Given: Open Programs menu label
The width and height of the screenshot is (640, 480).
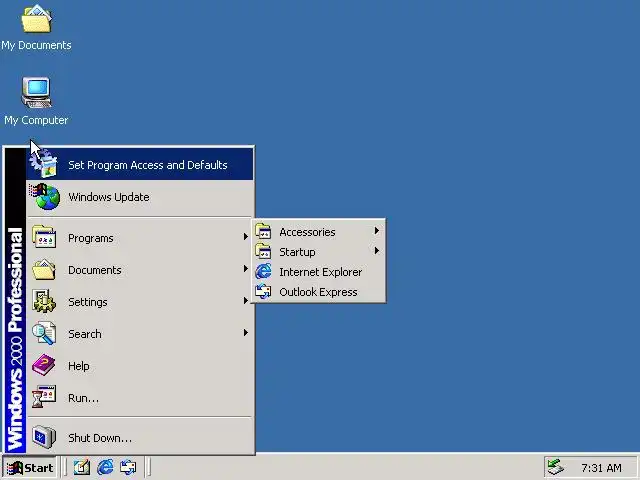Looking at the screenshot, I should click(x=91, y=238).
